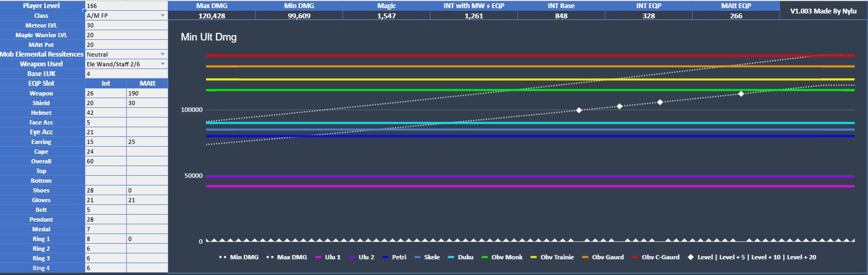Open the Weapon Used dropdown list
The image size is (868, 275).
pos(162,64)
